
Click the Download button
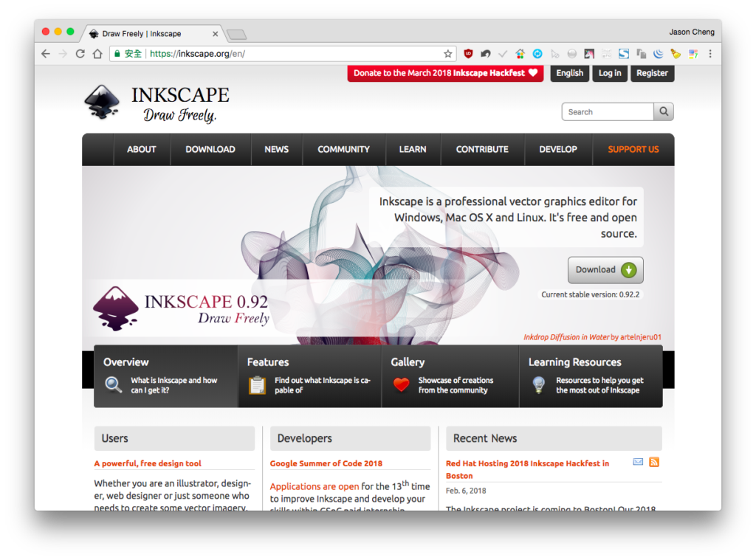click(605, 270)
